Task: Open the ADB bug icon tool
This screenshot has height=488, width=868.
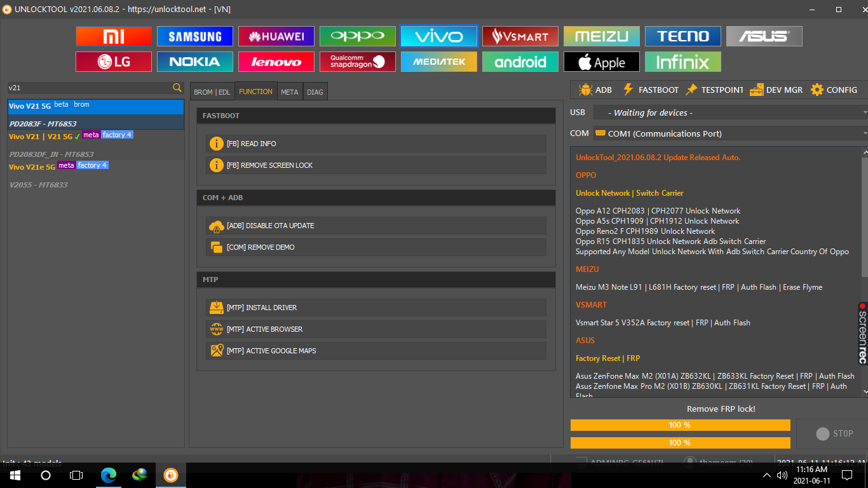Action: pos(595,90)
